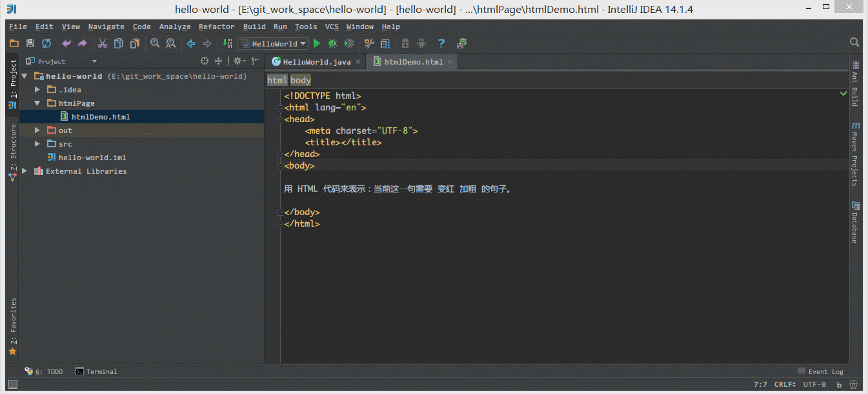
Task: Toggle the read-only lock icon in status bar
Action: (838, 384)
